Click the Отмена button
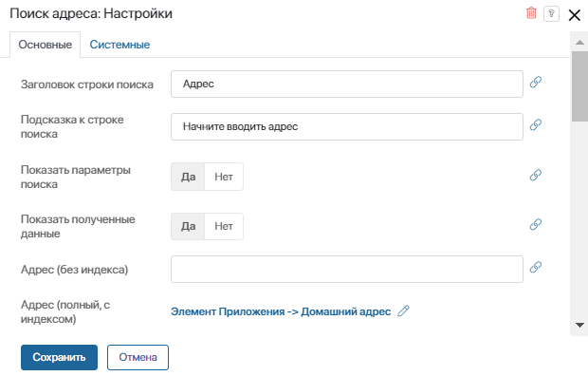The image size is (588, 376). (138, 357)
